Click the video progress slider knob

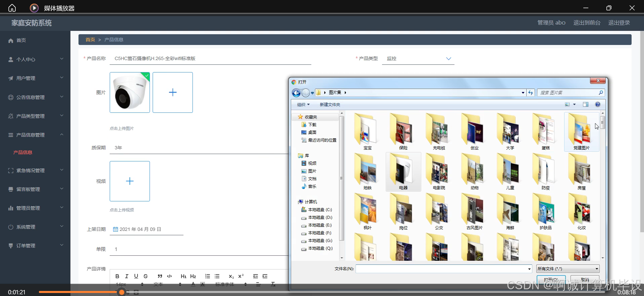(122, 292)
